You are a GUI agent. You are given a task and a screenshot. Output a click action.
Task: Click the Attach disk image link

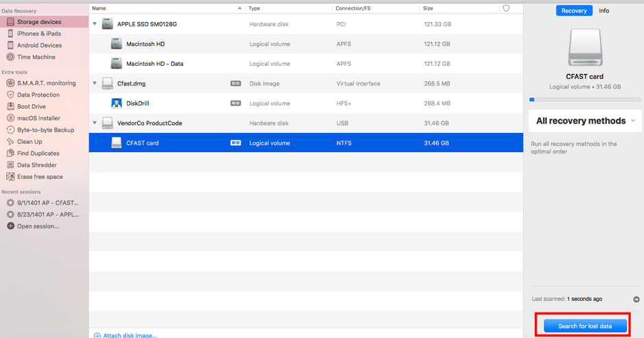pos(130,335)
